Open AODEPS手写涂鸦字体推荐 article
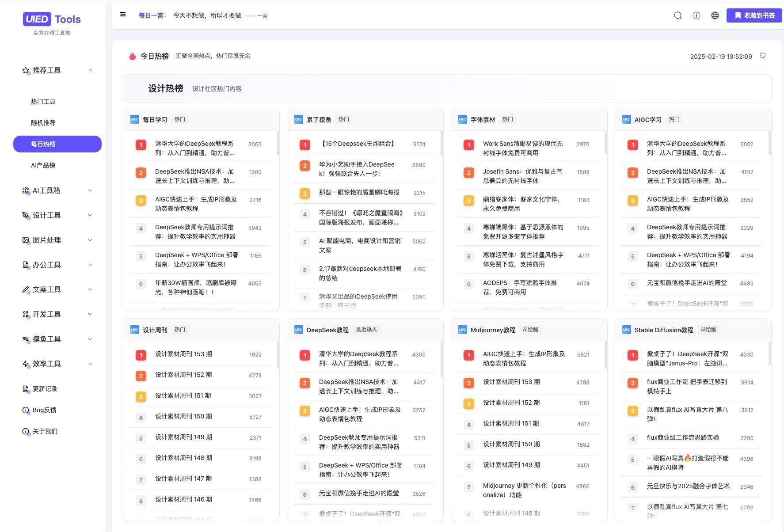The width and height of the screenshot is (784, 532). click(x=520, y=287)
